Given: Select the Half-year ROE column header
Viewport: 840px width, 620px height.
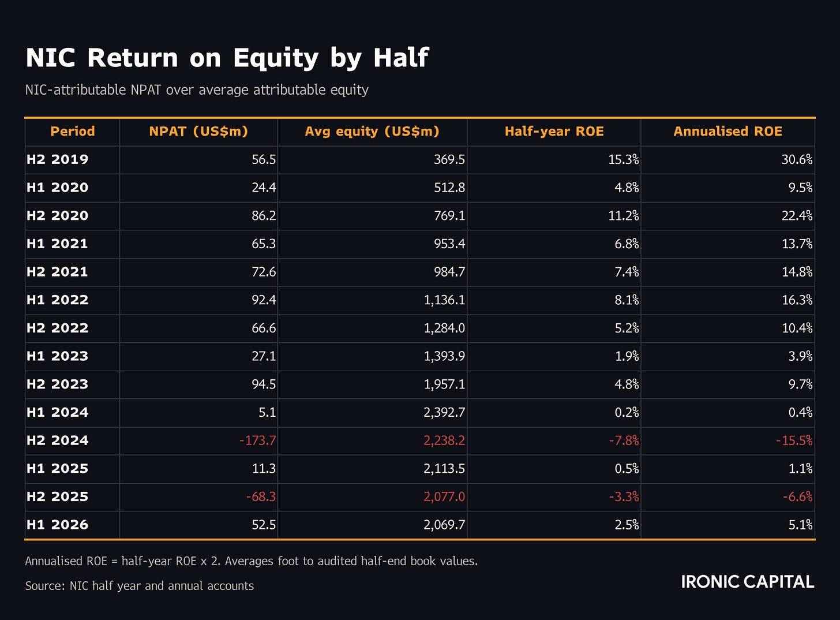Looking at the screenshot, I should [x=554, y=131].
